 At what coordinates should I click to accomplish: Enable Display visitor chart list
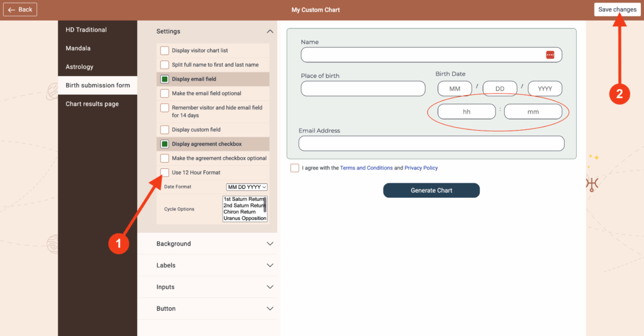165,50
